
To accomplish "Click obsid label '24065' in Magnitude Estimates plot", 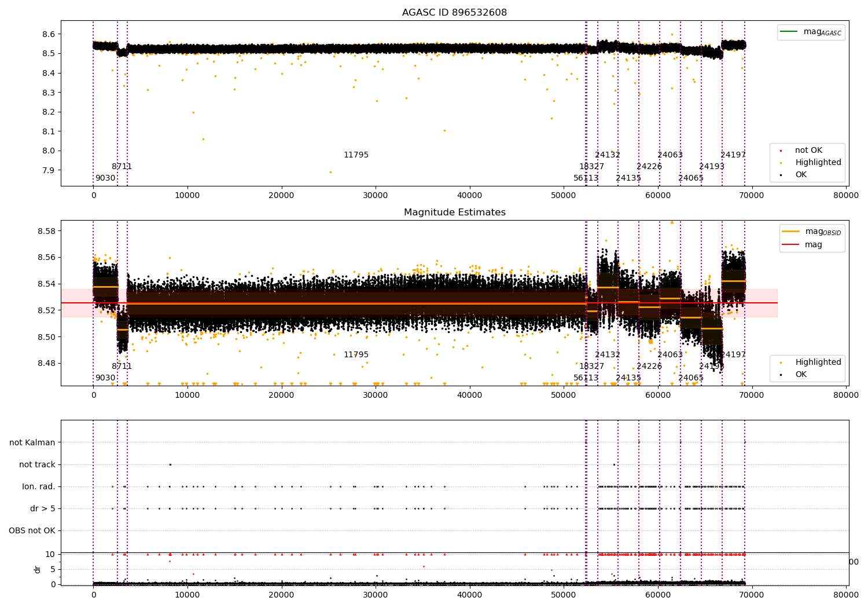I will (x=691, y=378).
